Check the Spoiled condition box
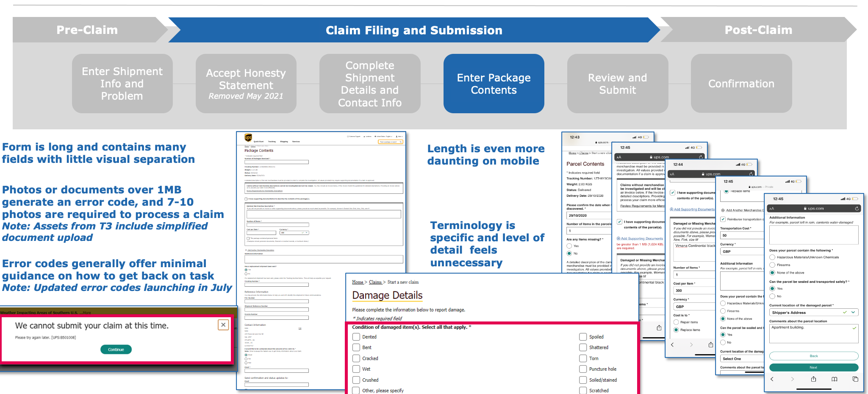 coord(583,337)
